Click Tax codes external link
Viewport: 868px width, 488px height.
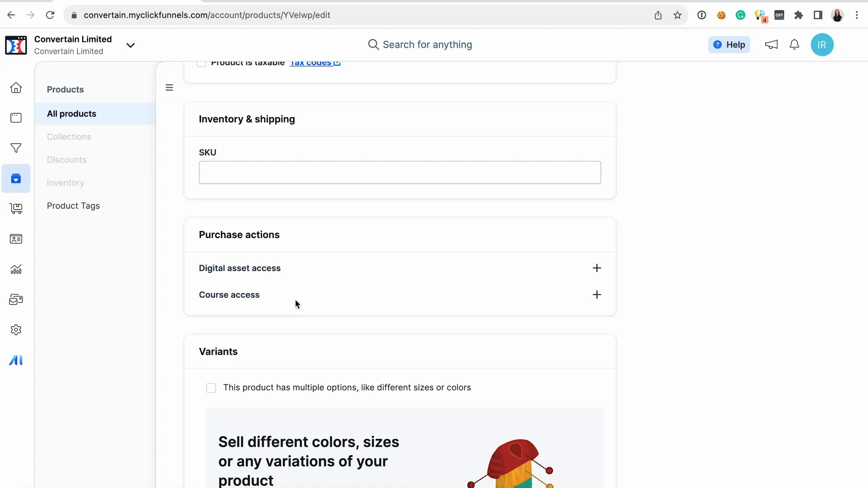(315, 62)
